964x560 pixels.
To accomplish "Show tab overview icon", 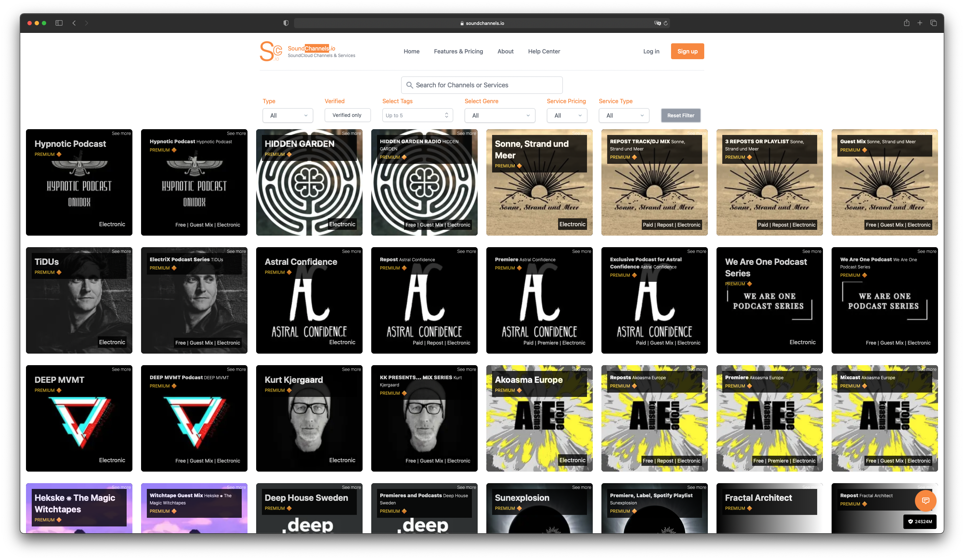I will [933, 23].
